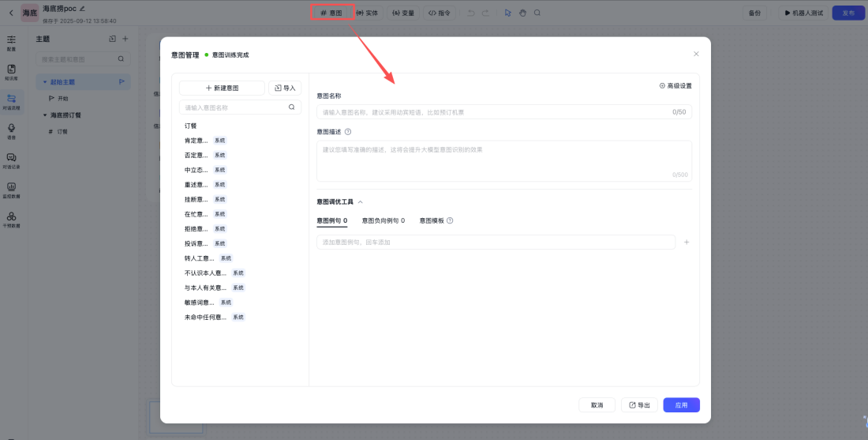Switch to 意图例句 tab
This screenshot has height=440, width=868.
pyautogui.click(x=331, y=220)
